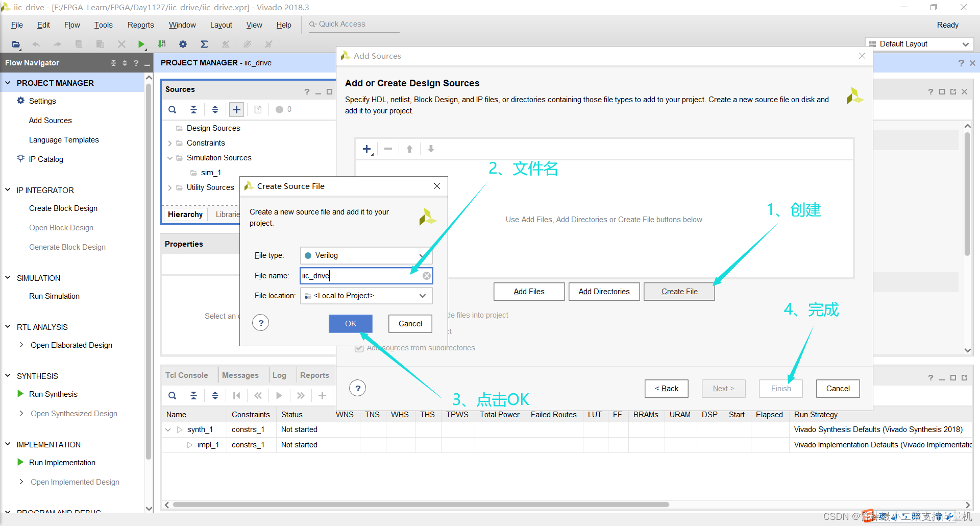980x526 pixels.
Task: Click the Flow Navigator vertical scrollbar
Action: pos(149,271)
